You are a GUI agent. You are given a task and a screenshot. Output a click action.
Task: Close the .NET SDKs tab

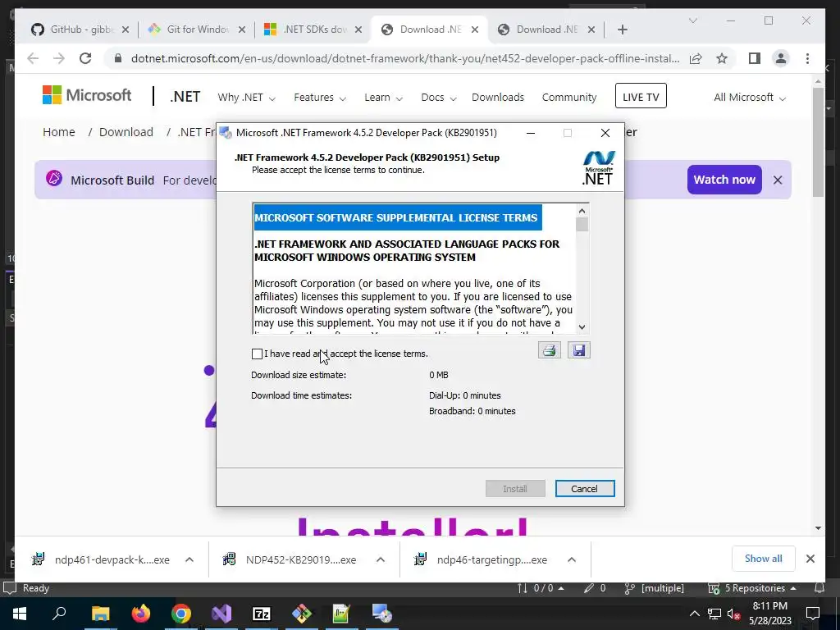coord(358,30)
